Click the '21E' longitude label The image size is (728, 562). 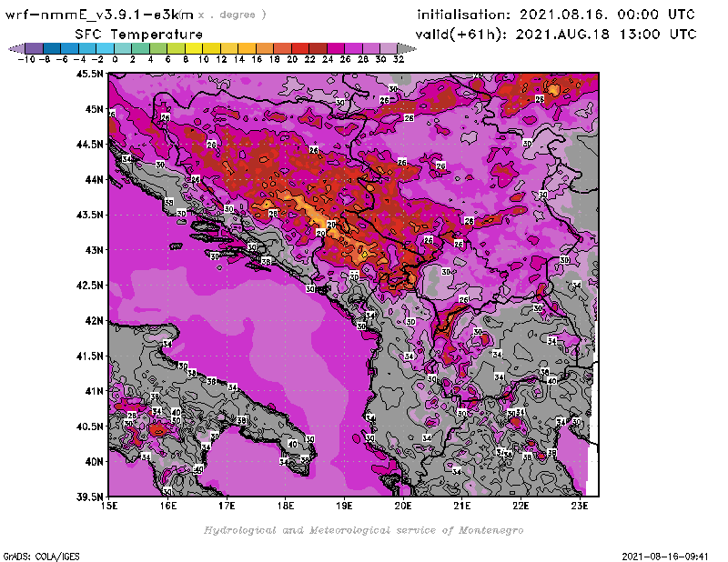point(462,506)
